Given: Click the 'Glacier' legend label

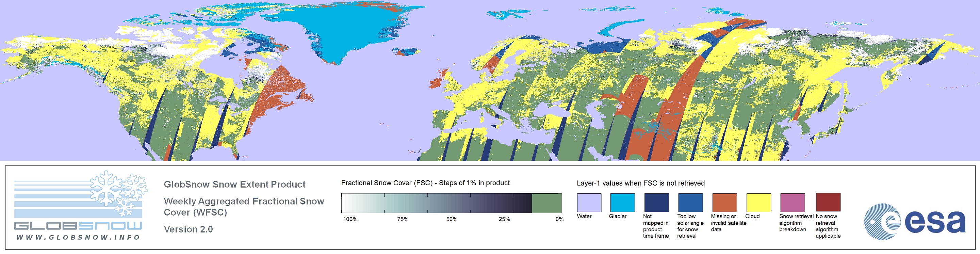Looking at the screenshot, I should [618, 216].
